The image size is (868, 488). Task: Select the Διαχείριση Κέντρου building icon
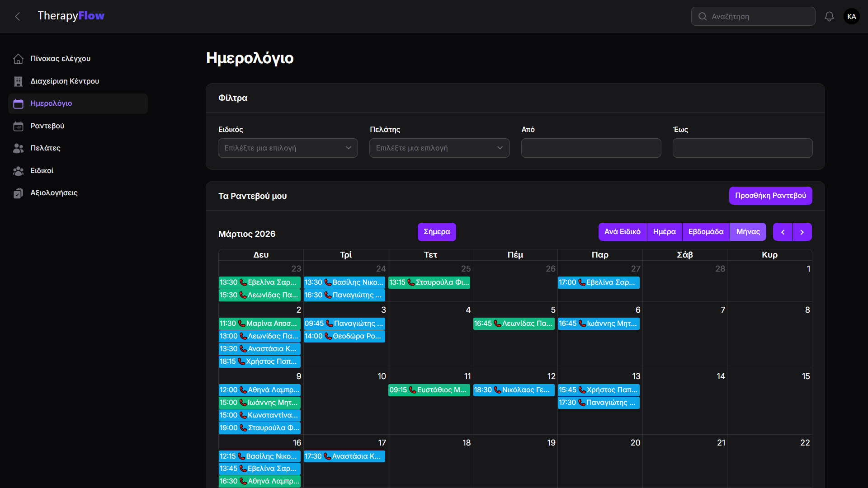point(18,81)
